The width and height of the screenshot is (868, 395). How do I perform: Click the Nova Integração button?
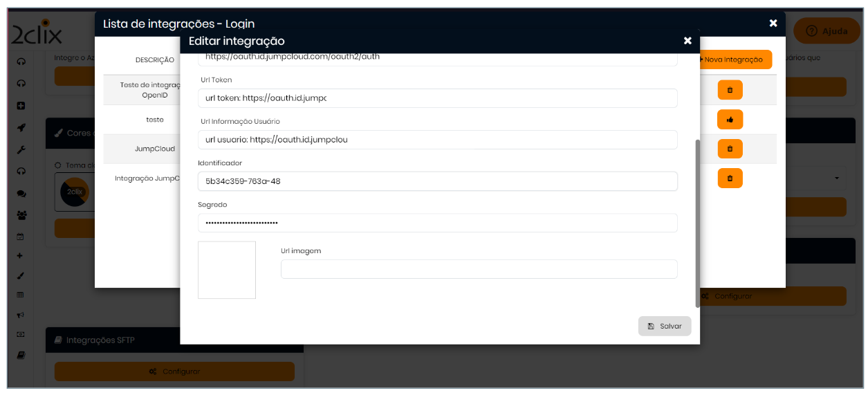[735, 59]
